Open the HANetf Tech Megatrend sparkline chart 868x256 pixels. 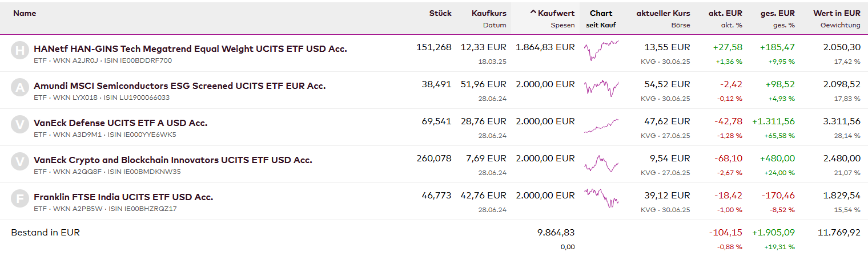601,50
